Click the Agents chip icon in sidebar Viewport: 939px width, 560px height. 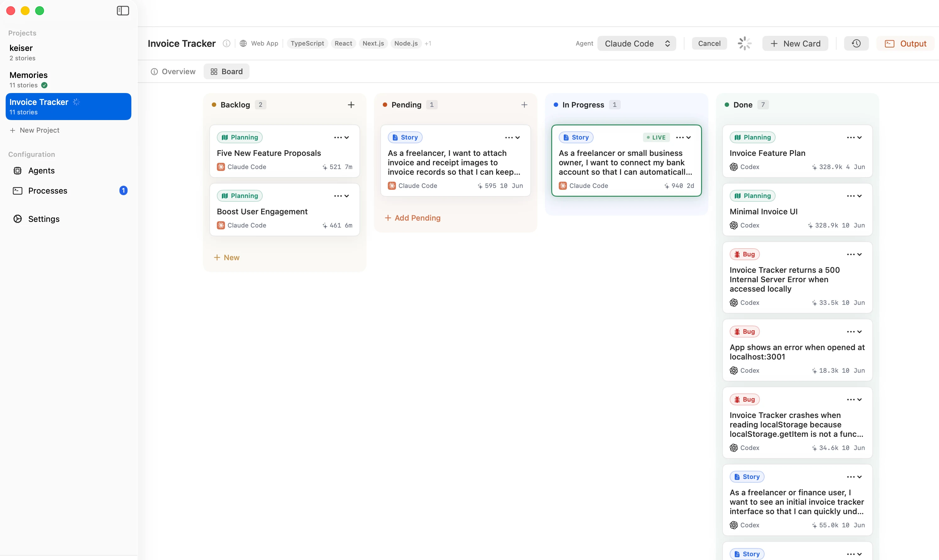click(x=17, y=171)
